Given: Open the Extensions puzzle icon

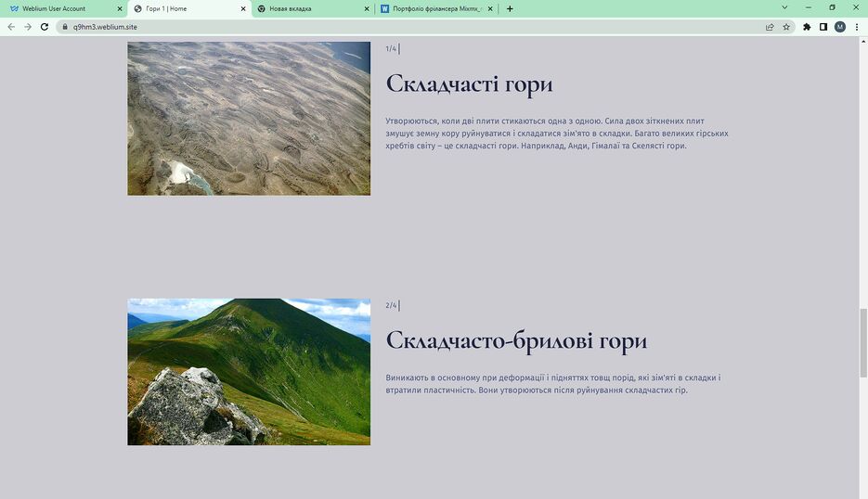Looking at the screenshot, I should pos(807,27).
